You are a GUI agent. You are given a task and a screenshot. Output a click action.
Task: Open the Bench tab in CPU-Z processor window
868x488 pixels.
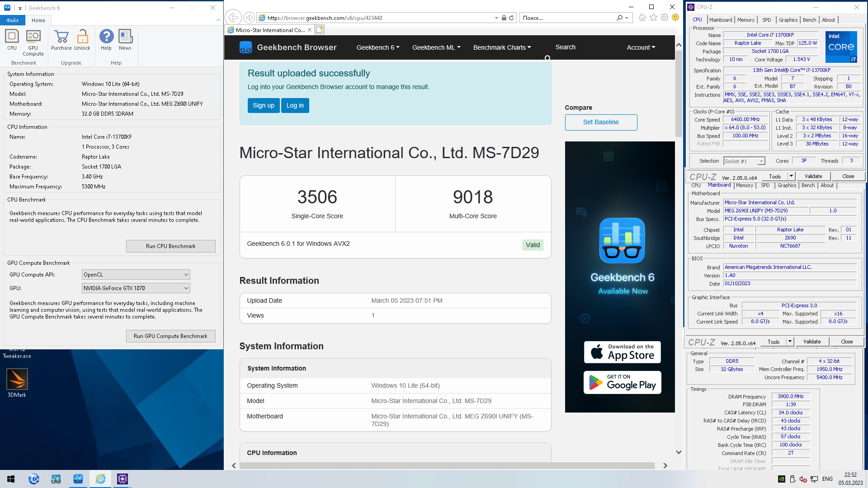tap(810, 20)
